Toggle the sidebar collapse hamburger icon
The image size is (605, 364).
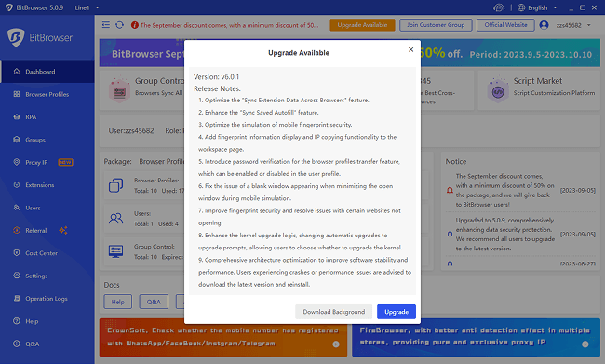(106, 25)
